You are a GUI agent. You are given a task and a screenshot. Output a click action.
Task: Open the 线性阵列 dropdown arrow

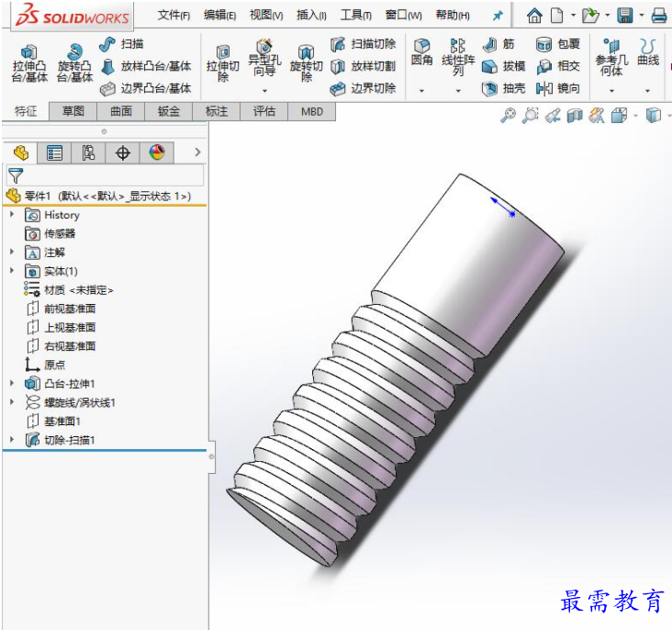pos(458,91)
